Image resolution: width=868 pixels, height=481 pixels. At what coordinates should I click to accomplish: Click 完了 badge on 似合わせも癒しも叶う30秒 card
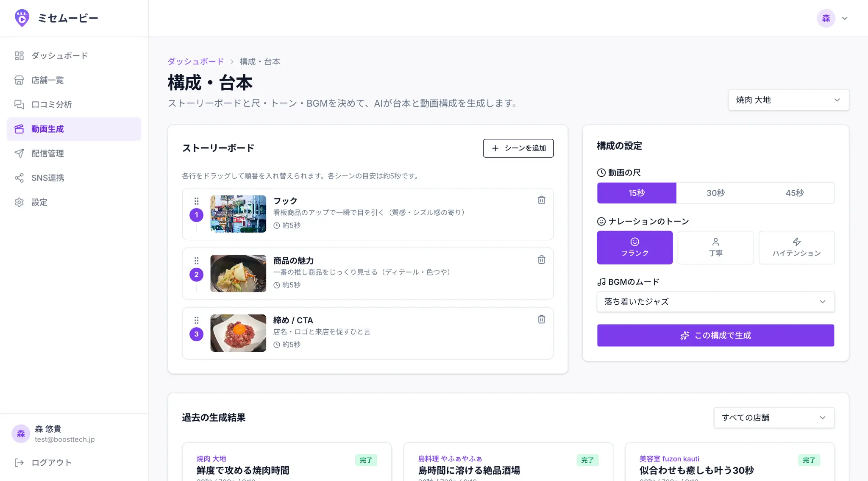pyautogui.click(x=809, y=460)
